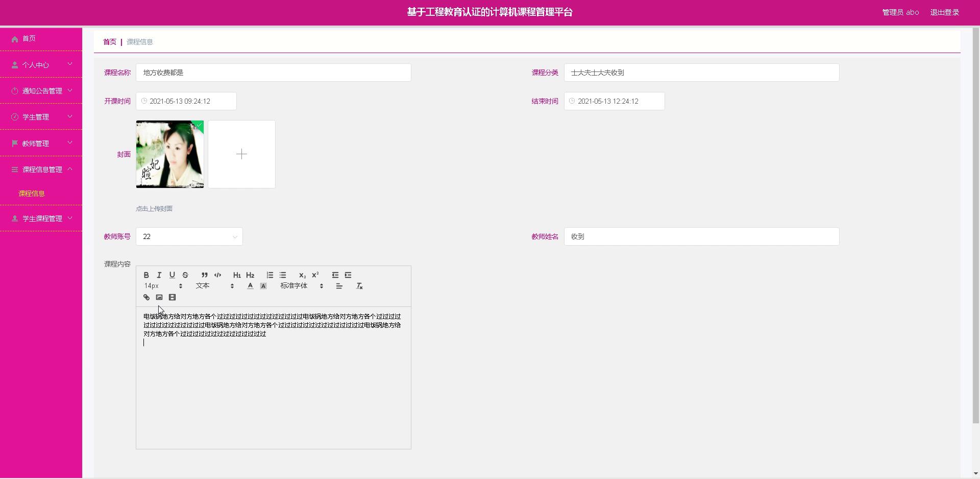Edit the 课程名称 input field
980x479 pixels.
point(274,73)
